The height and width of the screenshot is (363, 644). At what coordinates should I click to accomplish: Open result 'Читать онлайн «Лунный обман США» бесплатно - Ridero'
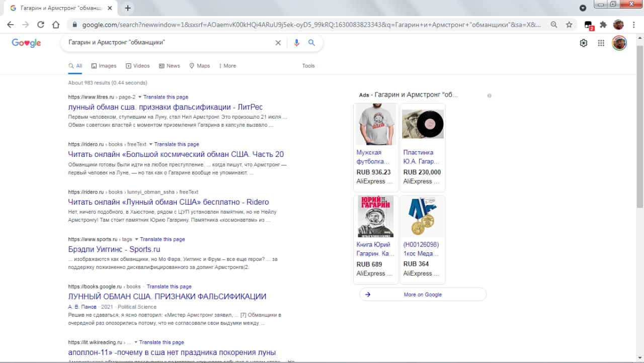[x=169, y=202]
